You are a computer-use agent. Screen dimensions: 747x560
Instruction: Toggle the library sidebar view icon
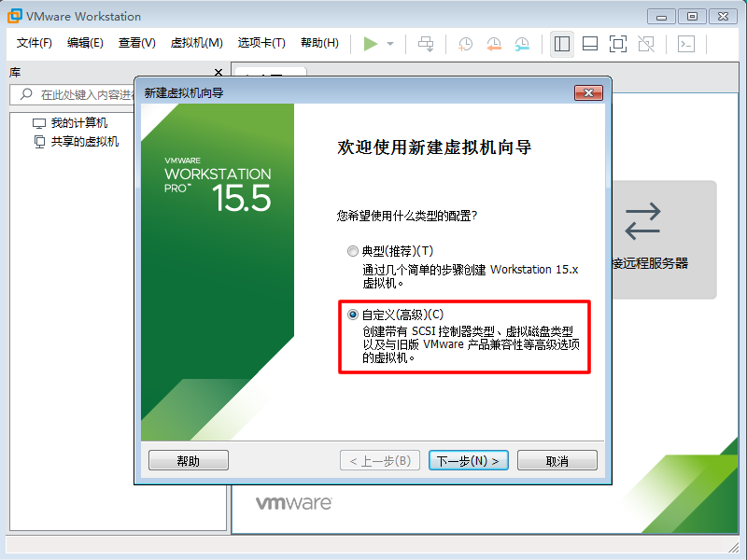561,44
